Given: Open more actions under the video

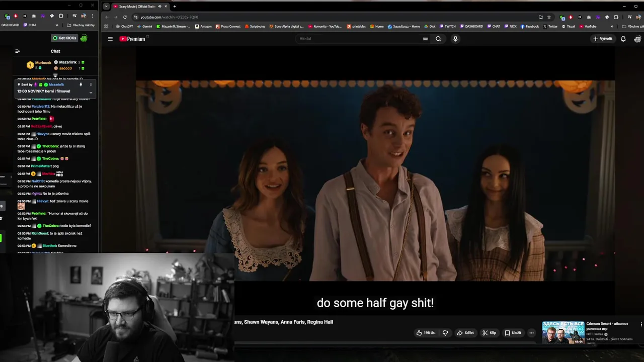Looking at the screenshot, I should (531, 333).
